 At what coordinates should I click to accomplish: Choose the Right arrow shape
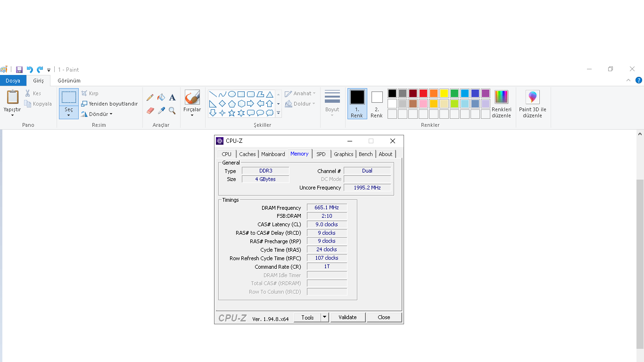pyautogui.click(x=251, y=104)
